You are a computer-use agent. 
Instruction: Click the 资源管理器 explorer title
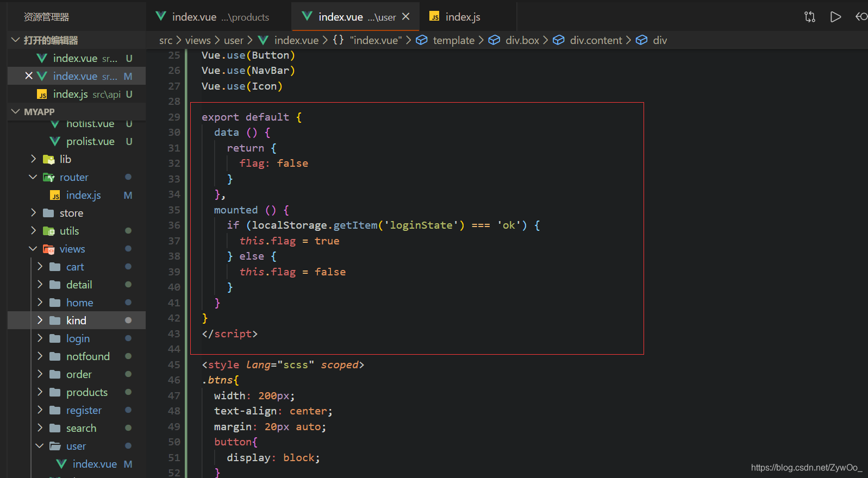tap(46, 17)
